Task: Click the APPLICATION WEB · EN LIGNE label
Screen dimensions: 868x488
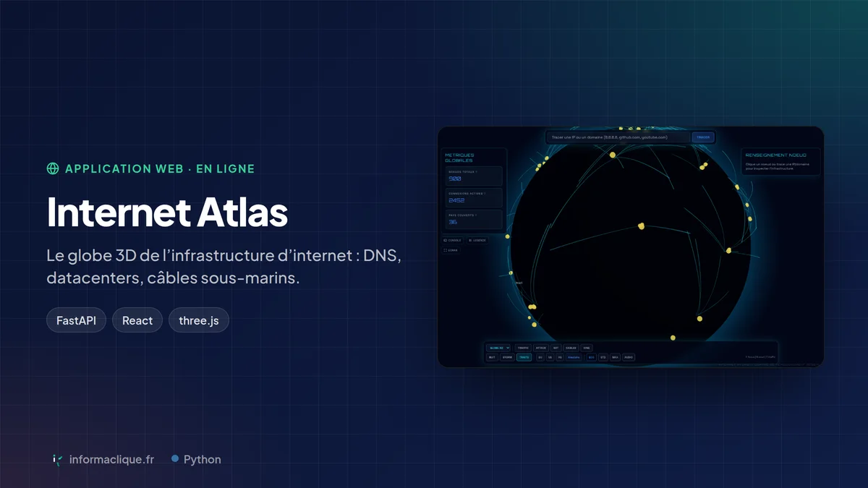Action: pos(160,168)
